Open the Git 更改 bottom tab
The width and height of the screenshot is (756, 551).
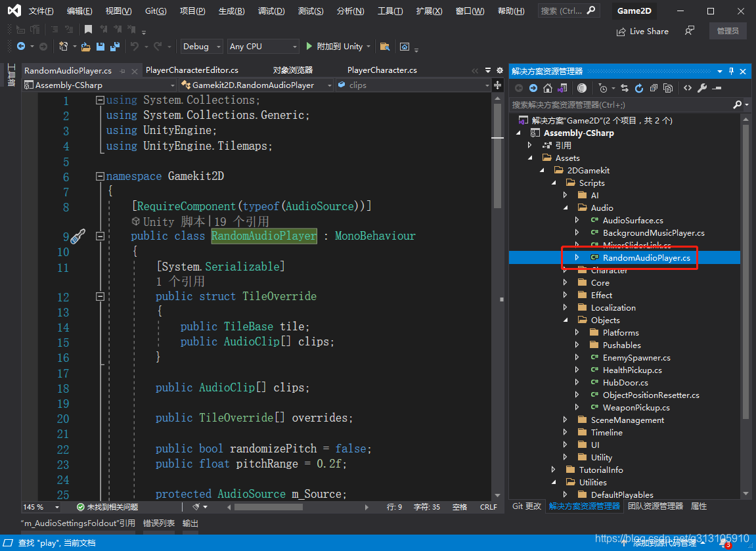click(527, 506)
